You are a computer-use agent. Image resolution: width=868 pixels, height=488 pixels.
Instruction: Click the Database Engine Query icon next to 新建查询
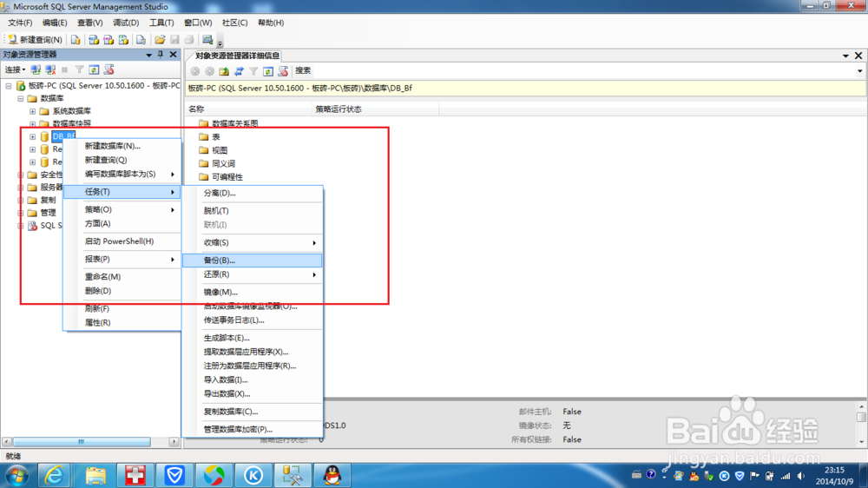tap(76, 39)
